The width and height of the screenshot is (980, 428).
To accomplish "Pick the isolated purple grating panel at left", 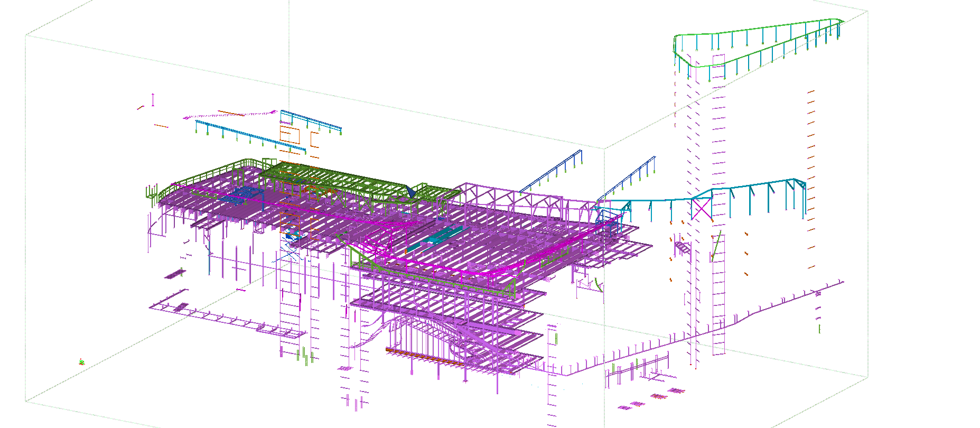I will (x=173, y=275).
